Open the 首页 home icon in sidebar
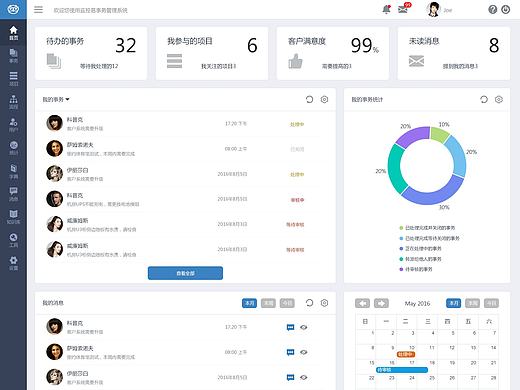 (x=13, y=33)
